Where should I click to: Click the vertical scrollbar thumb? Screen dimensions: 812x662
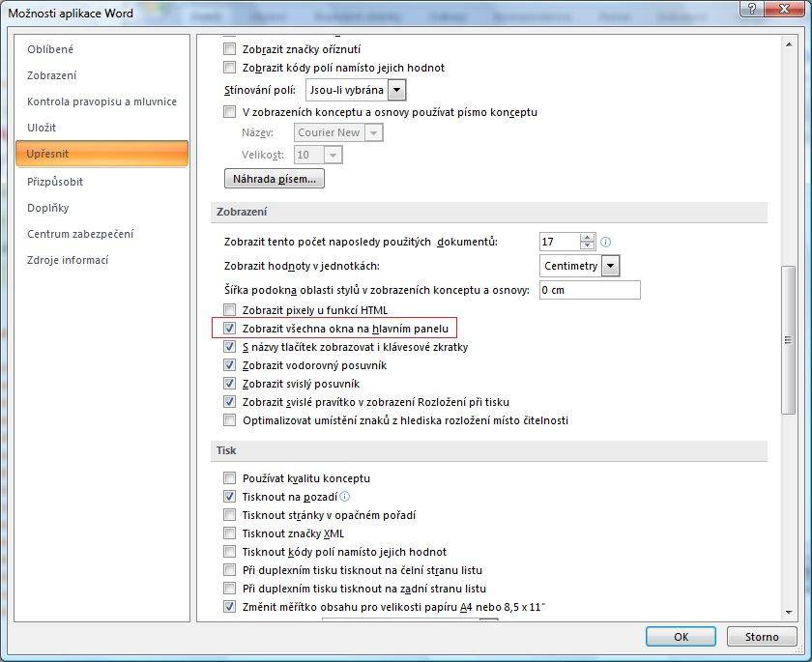(788, 339)
